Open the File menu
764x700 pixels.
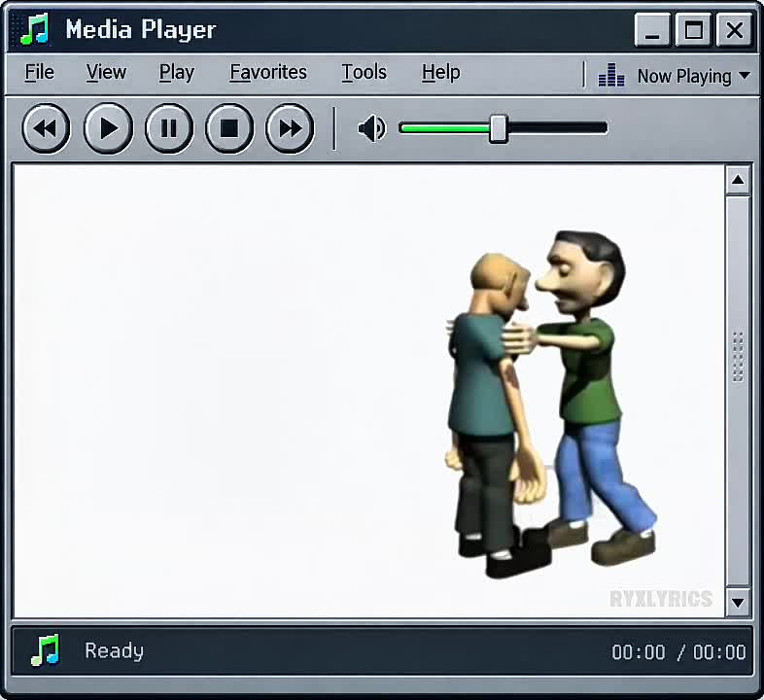(x=40, y=73)
